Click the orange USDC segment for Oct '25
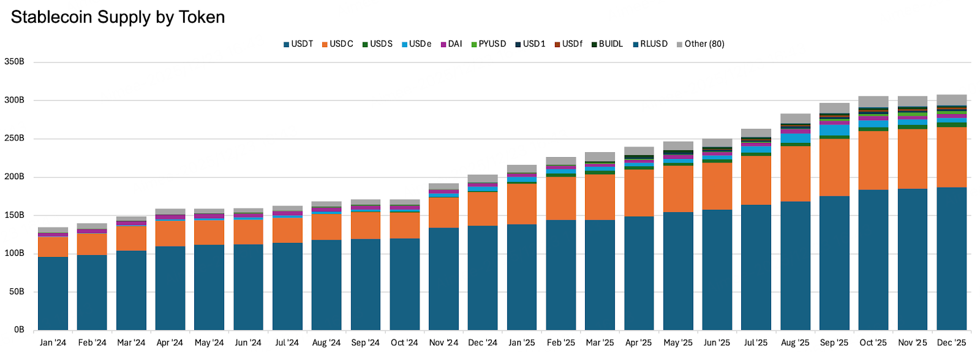Screen dimensions: 980x352 [x=873, y=159]
